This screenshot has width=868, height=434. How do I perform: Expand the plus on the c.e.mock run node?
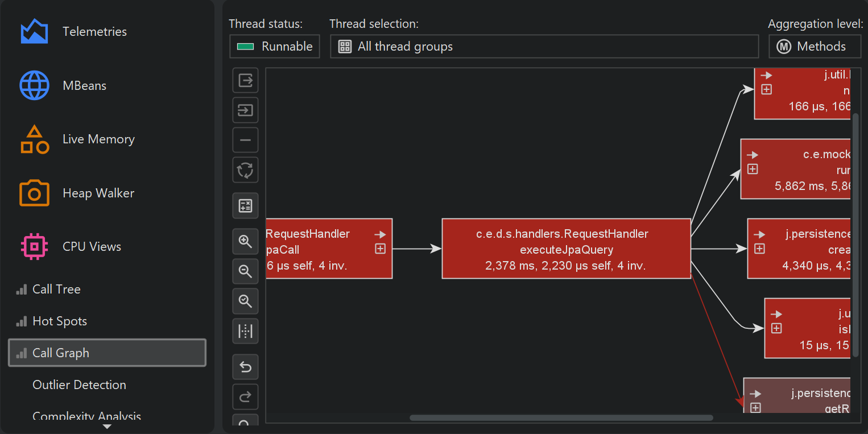coord(753,169)
